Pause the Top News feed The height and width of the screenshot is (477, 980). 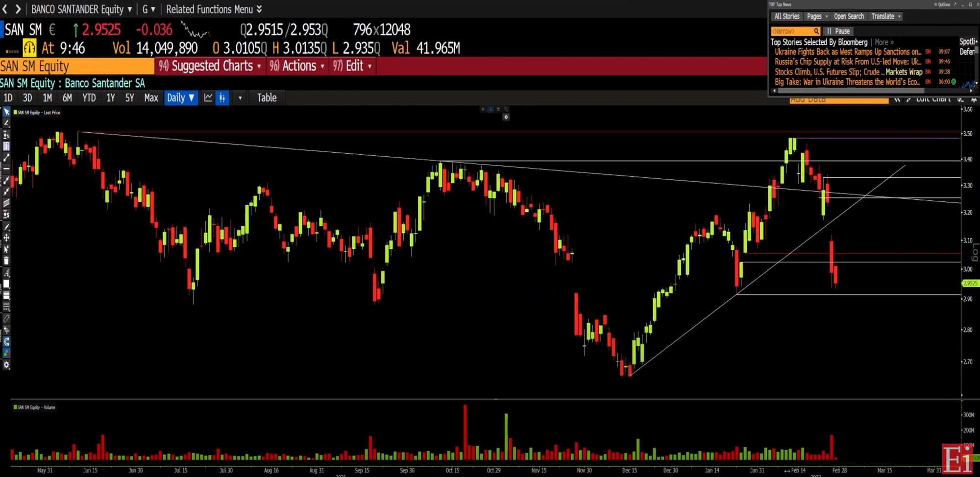click(838, 31)
